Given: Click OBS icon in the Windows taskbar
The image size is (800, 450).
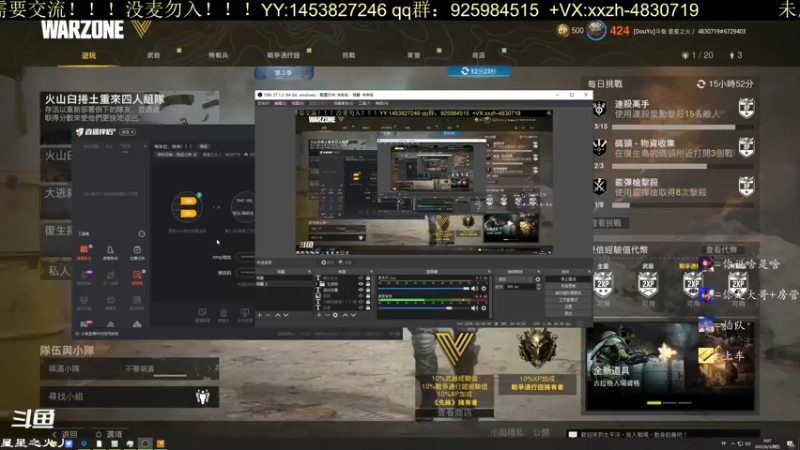Looking at the screenshot, I should [x=145, y=444].
